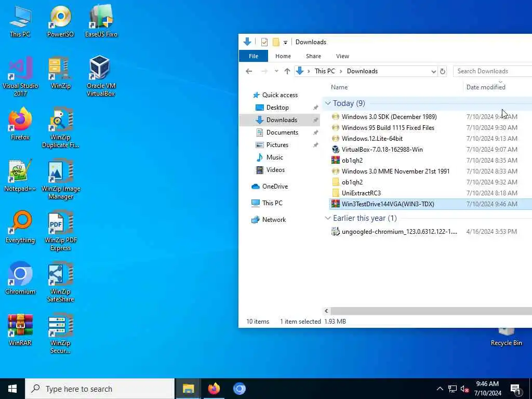
Task: Collapse the Earlier this year group
Action: coord(328,218)
